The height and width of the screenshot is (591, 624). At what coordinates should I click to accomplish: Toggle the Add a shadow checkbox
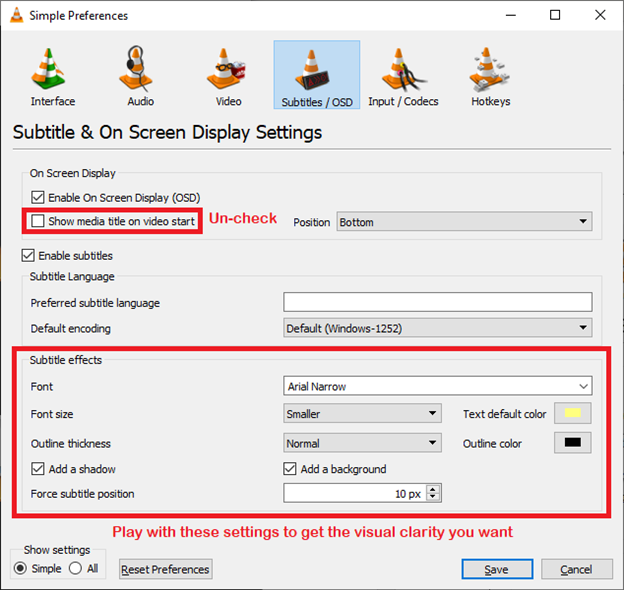[x=39, y=469]
